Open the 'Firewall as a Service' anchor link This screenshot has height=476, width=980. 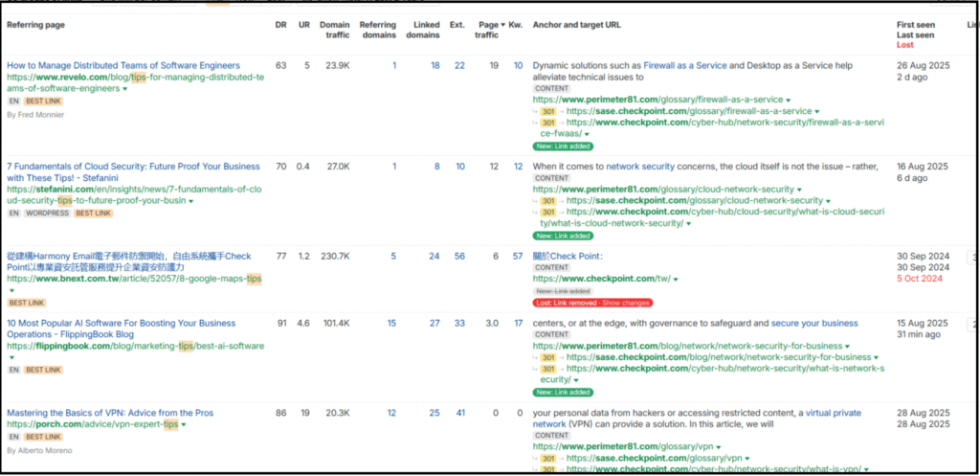tap(685, 66)
